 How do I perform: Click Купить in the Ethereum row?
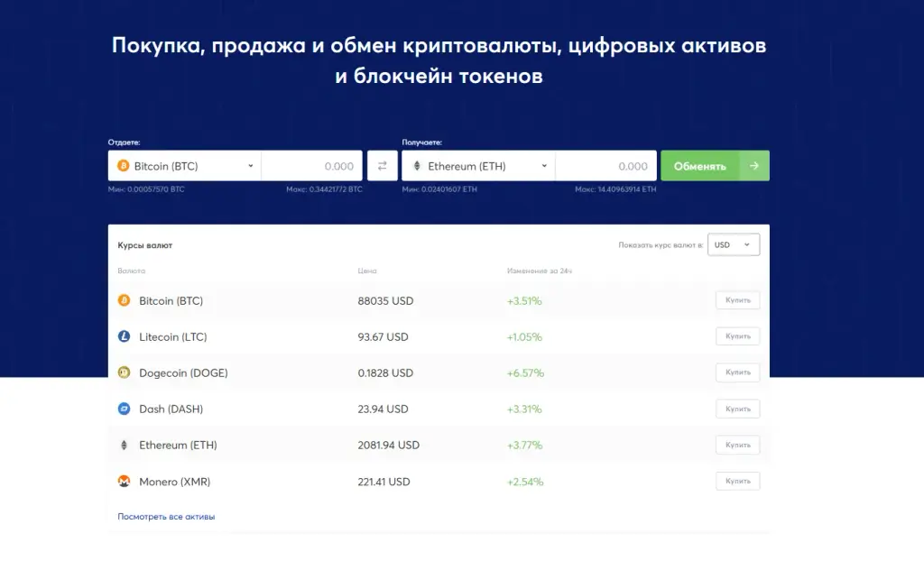[x=738, y=445]
